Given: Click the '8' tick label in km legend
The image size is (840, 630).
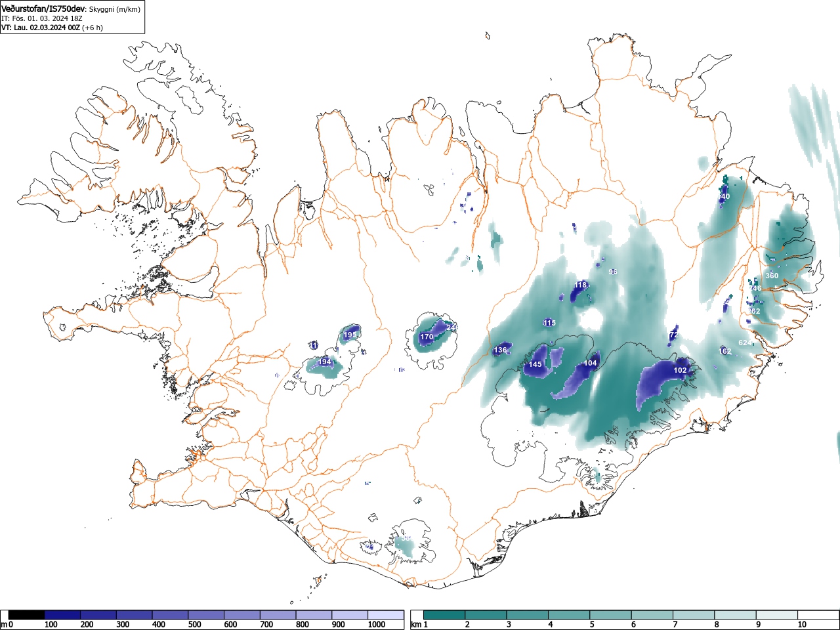Looking at the screenshot, I should (717, 625).
